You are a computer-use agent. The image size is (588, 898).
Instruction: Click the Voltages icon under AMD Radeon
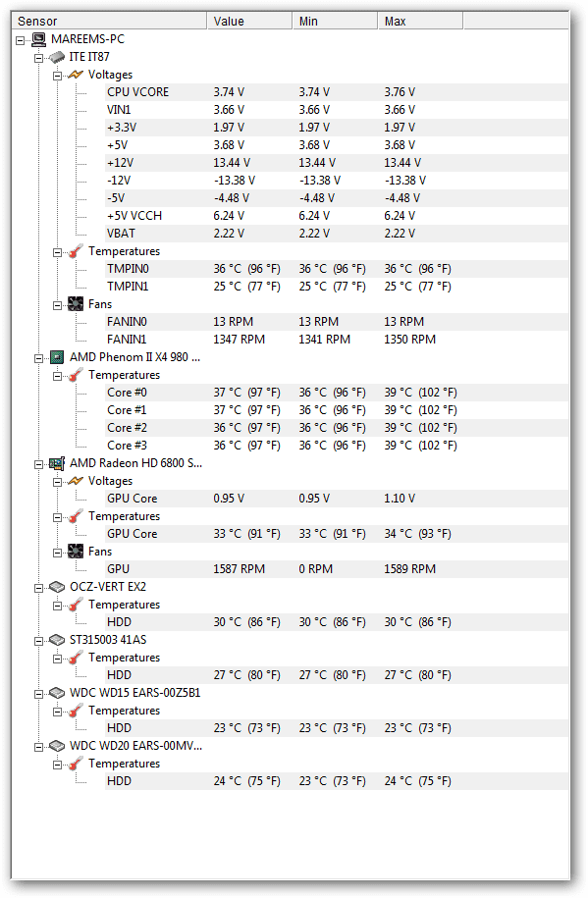[x=75, y=481]
